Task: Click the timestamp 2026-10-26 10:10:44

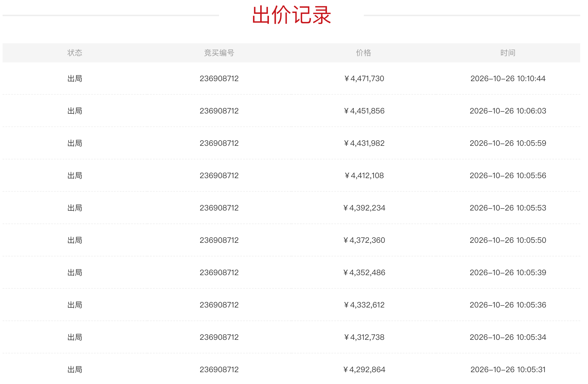Action: coord(508,79)
